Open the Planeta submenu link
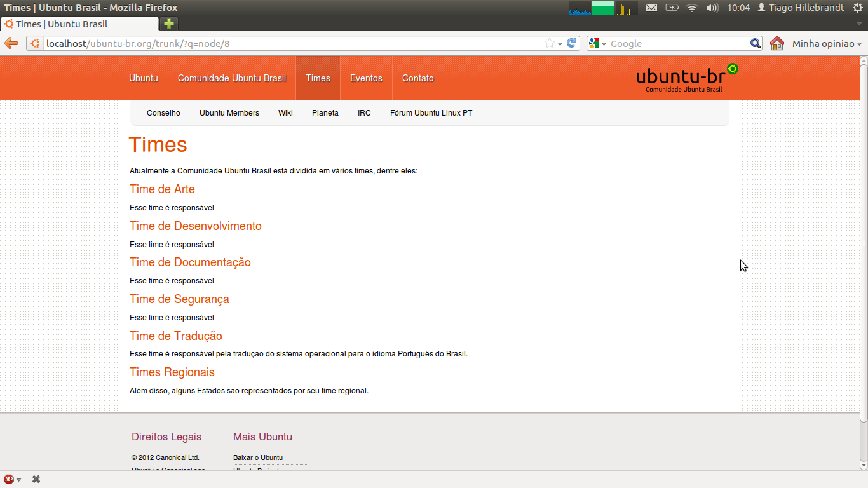The height and width of the screenshot is (488, 868). 325,113
